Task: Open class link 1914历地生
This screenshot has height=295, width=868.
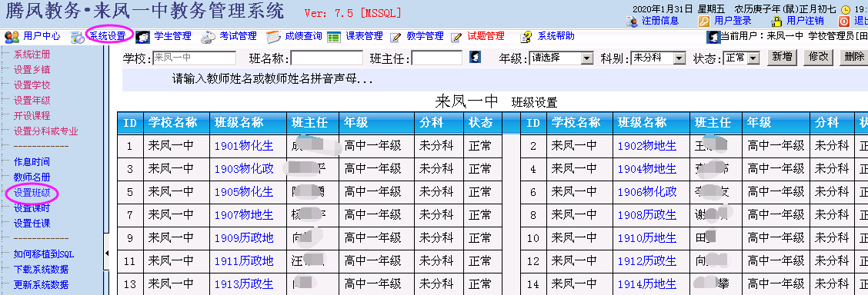Action: [647, 284]
